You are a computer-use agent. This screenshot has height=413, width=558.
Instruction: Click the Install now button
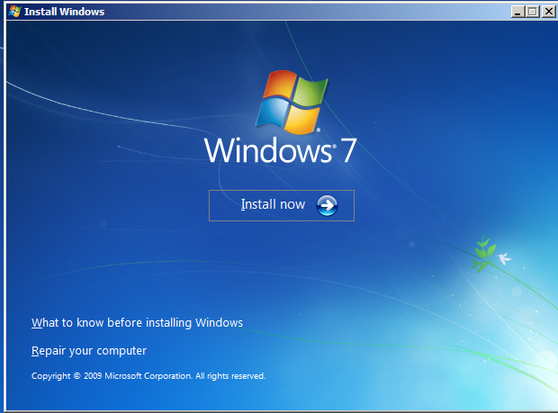tap(281, 206)
